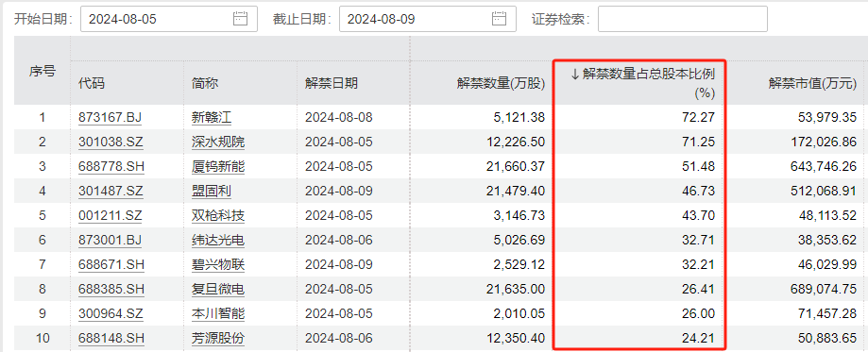Select the 46.73 percentage cell
Screen dimensions: 868x352
(x=700, y=191)
